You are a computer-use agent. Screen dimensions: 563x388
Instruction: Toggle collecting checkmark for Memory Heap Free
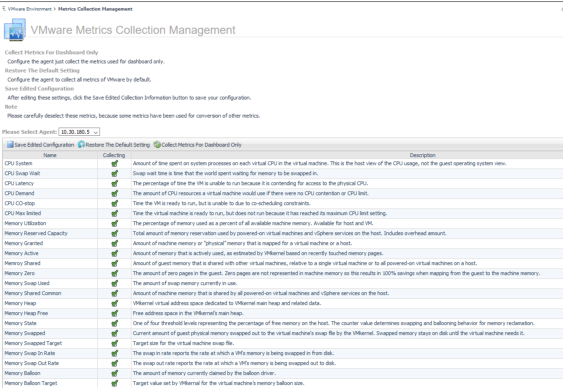114,313
